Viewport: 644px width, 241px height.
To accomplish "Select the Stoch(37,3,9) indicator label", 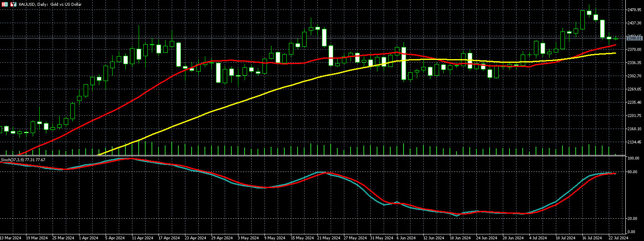I will point(23,160).
